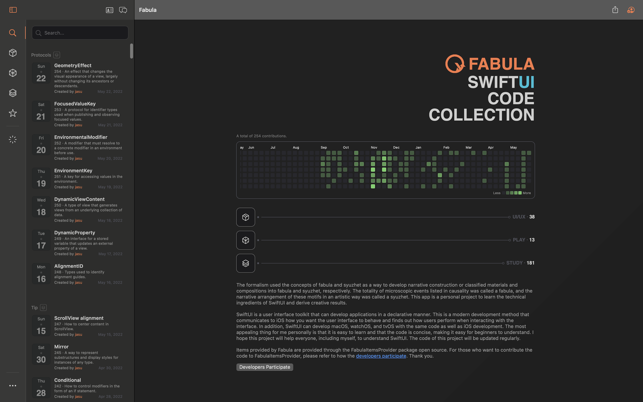Select the Search tab in the sidebar

(x=13, y=33)
